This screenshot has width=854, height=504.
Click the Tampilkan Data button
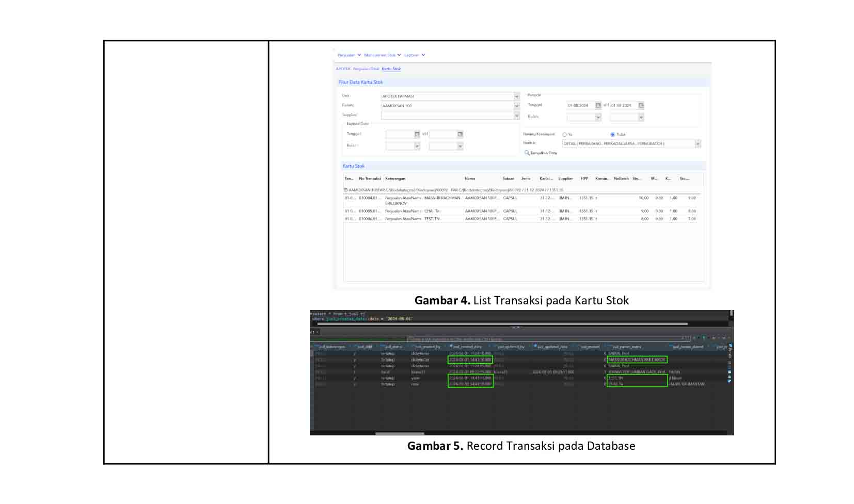[541, 153]
